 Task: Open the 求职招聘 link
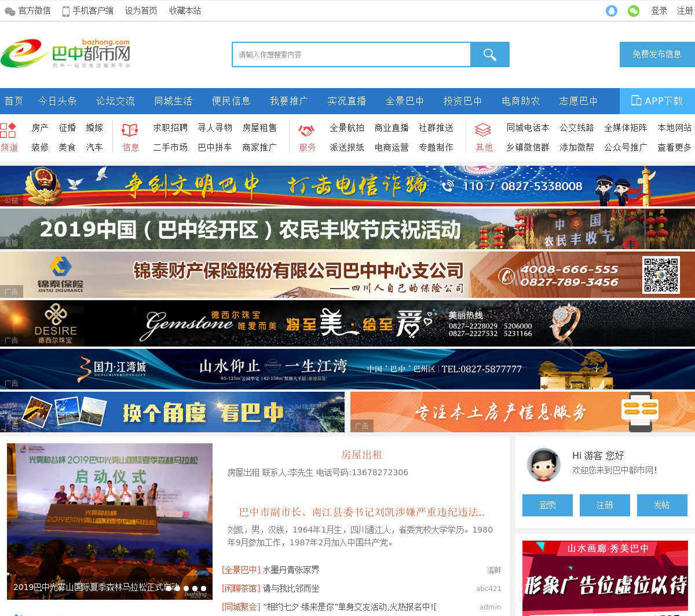pos(170,127)
